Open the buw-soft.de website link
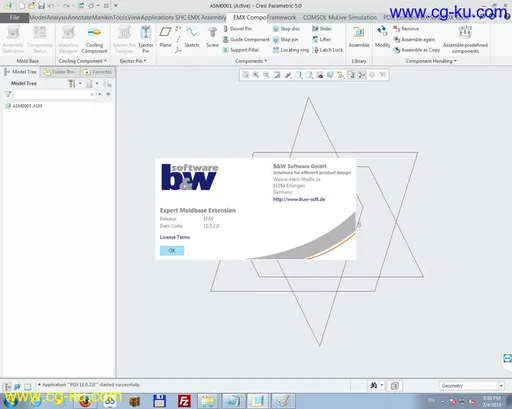 (299, 199)
